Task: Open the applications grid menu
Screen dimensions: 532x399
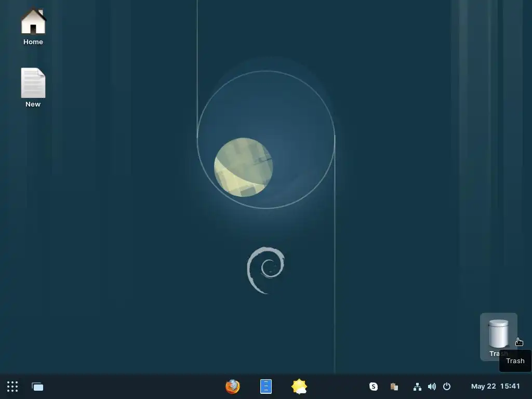Action: (x=12, y=387)
